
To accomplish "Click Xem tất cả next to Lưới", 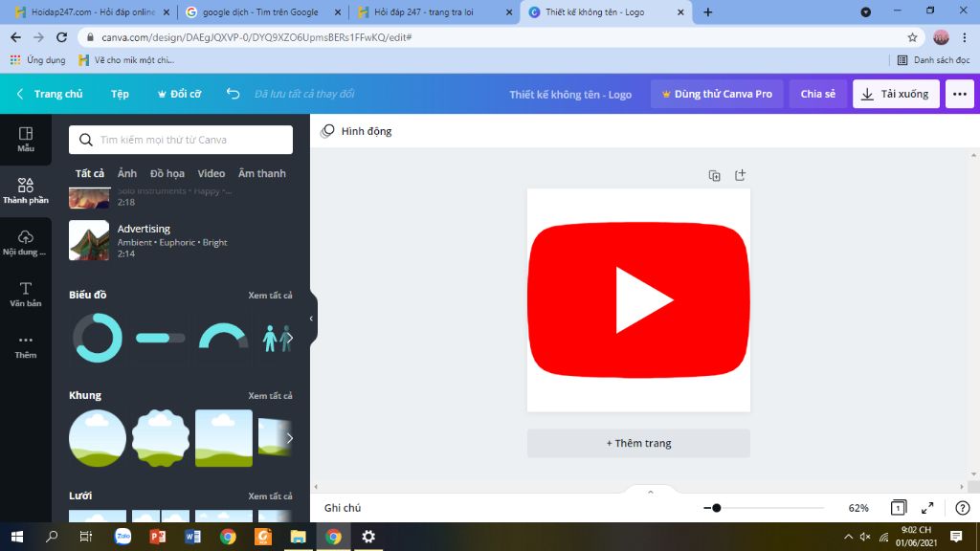I will (x=270, y=496).
